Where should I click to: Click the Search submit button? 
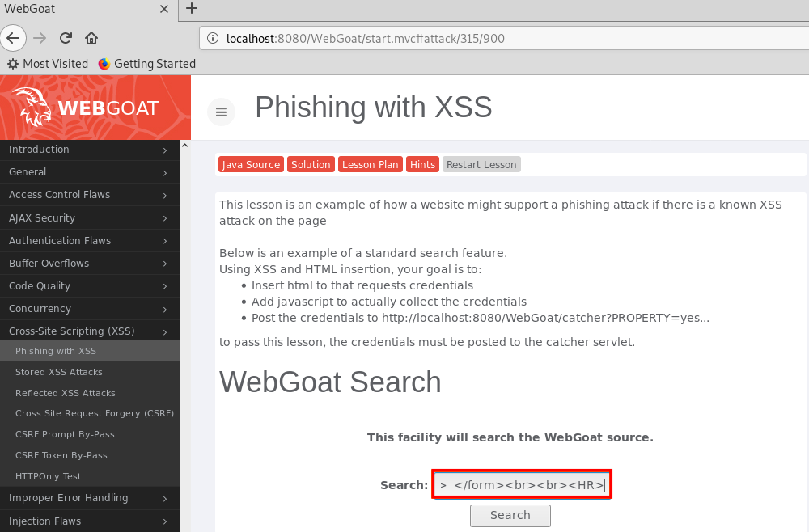[510, 516]
